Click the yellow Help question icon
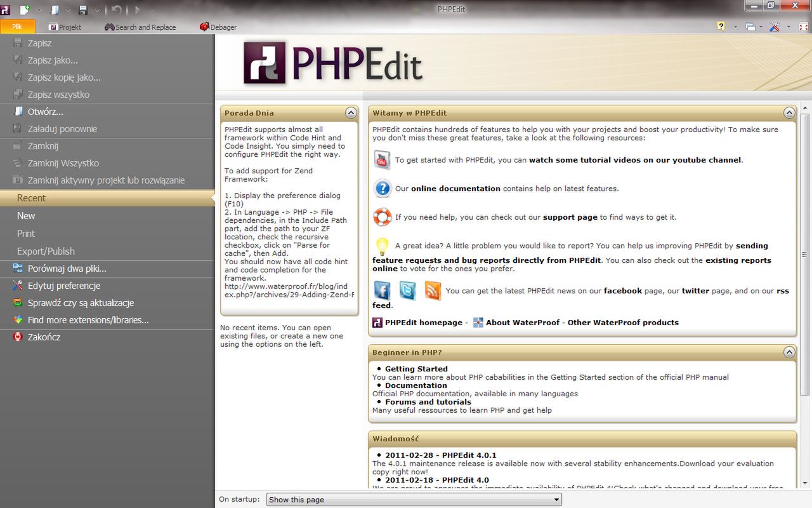Image resolution: width=812 pixels, height=508 pixels. (721, 27)
